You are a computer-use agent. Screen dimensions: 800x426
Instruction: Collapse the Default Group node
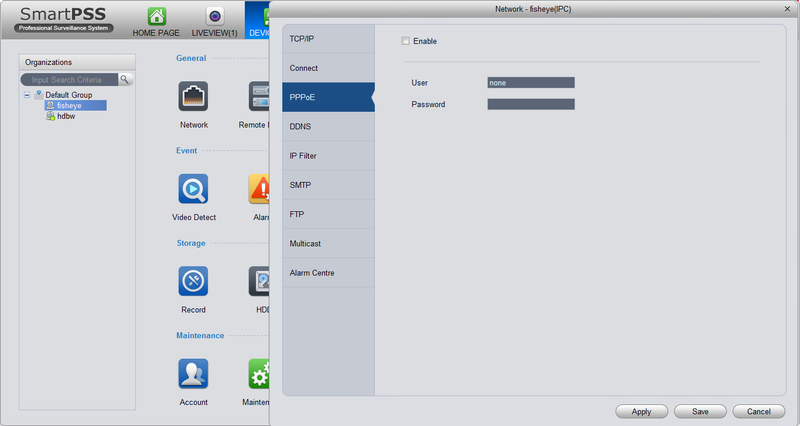pos(27,95)
